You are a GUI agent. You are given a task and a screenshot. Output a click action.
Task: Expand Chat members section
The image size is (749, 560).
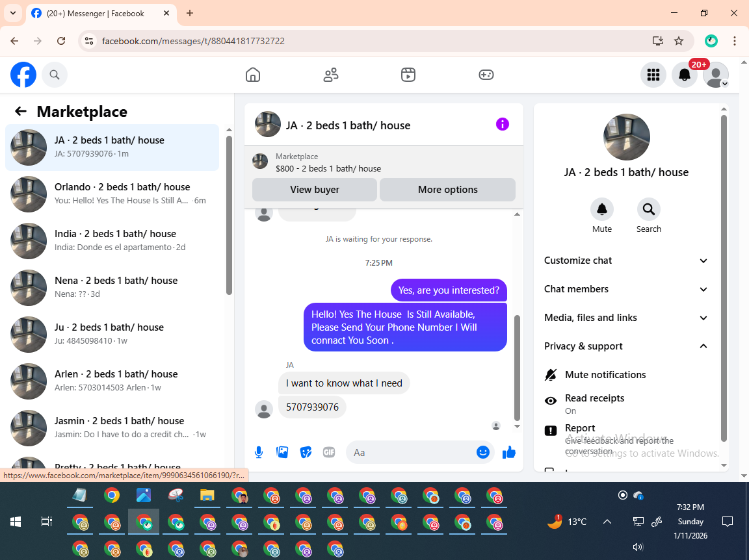[625, 289]
